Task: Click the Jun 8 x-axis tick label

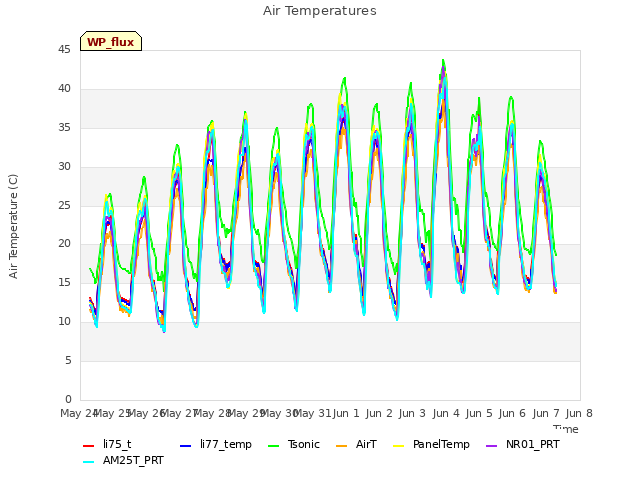Action: 579,413
